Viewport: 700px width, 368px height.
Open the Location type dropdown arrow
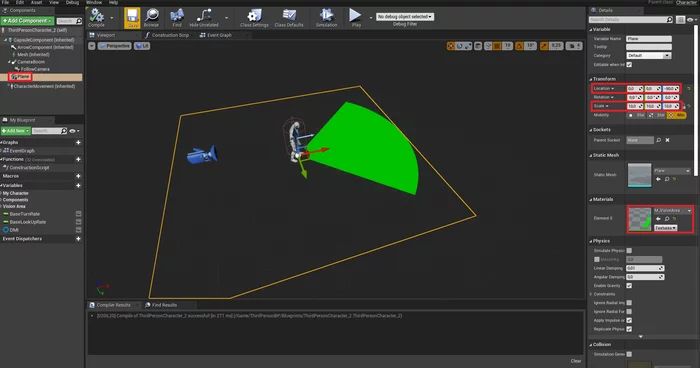tap(612, 89)
